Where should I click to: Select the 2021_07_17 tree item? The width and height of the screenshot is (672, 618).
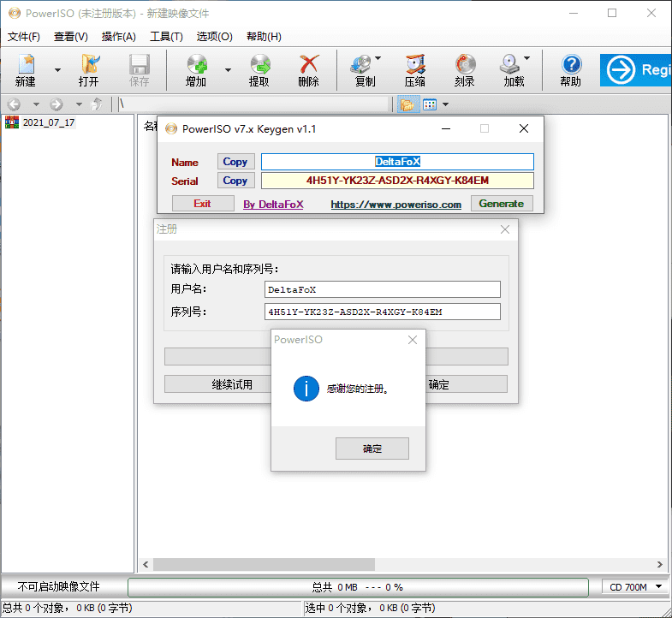(48, 122)
